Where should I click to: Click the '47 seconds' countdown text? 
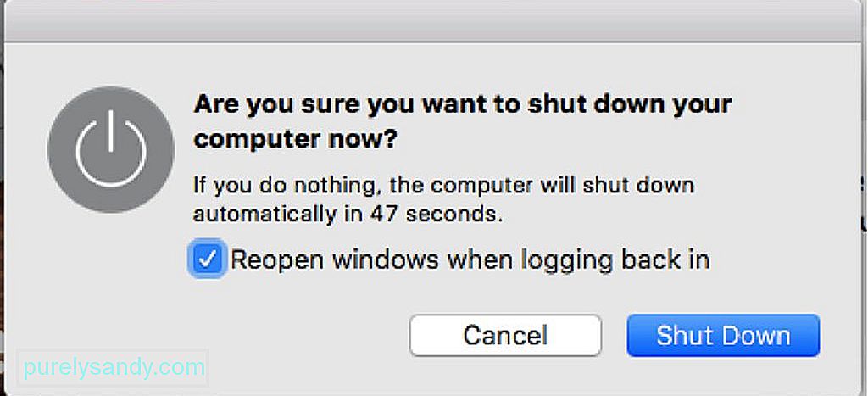[x=437, y=215]
